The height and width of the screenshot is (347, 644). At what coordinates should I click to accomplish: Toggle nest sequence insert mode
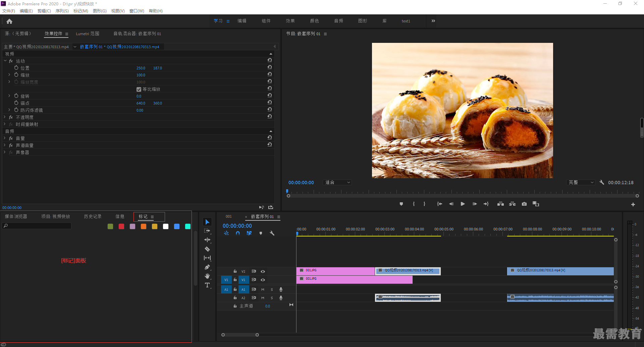click(x=226, y=233)
